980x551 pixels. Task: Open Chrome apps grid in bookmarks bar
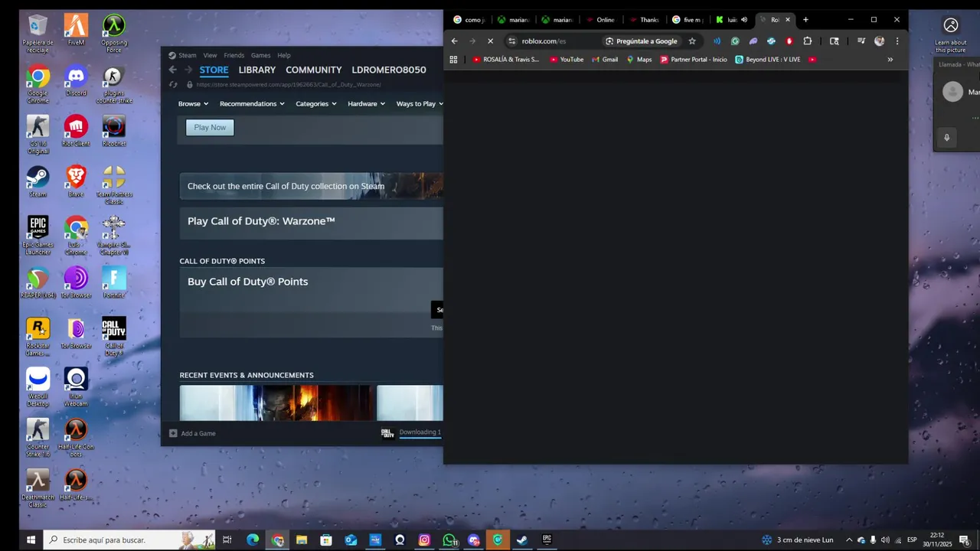(453, 60)
